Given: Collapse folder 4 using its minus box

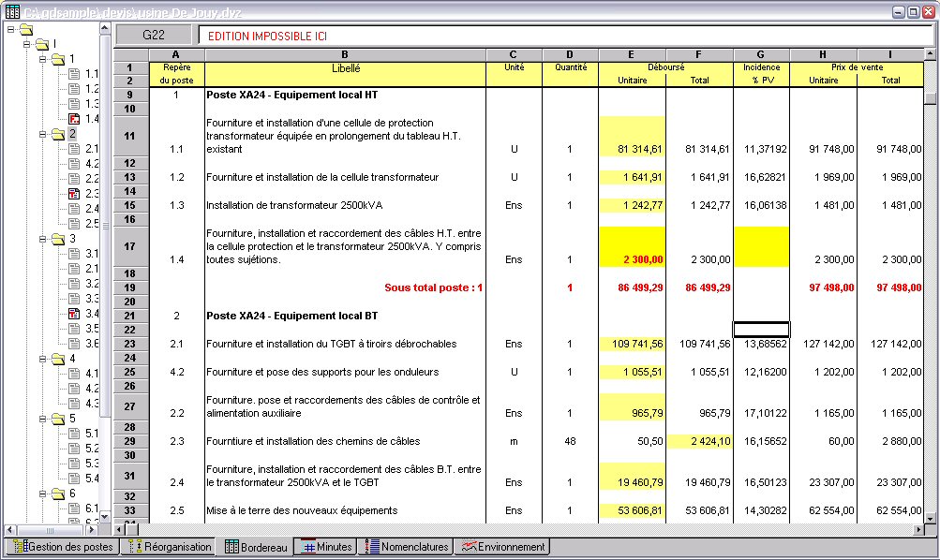Looking at the screenshot, I should tap(42, 359).
